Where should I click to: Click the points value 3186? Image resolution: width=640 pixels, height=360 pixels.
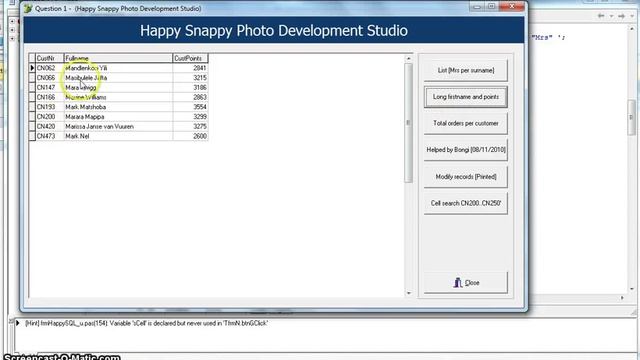click(x=200, y=87)
